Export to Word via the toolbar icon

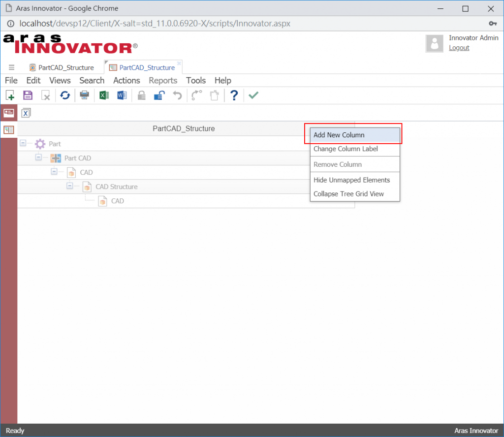122,95
